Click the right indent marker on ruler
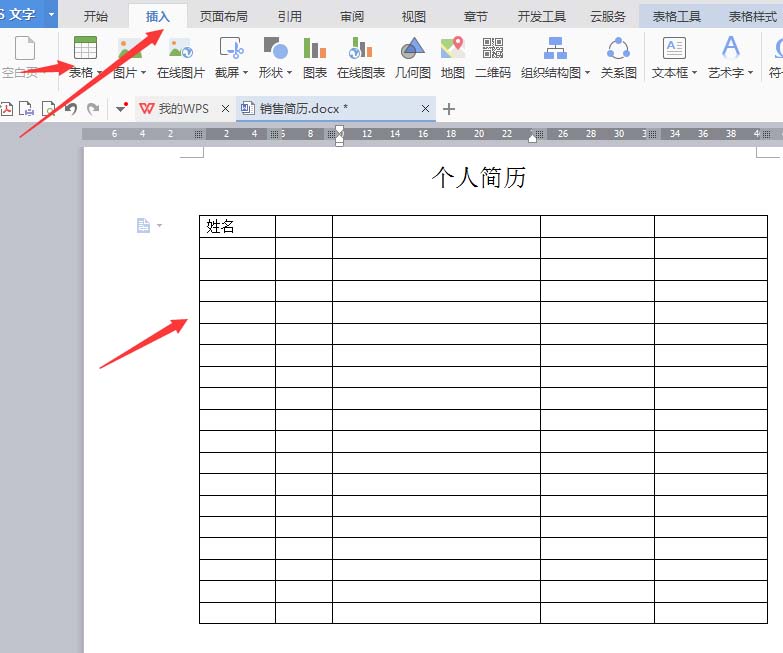Viewport: 783px width, 653px height. point(532,138)
